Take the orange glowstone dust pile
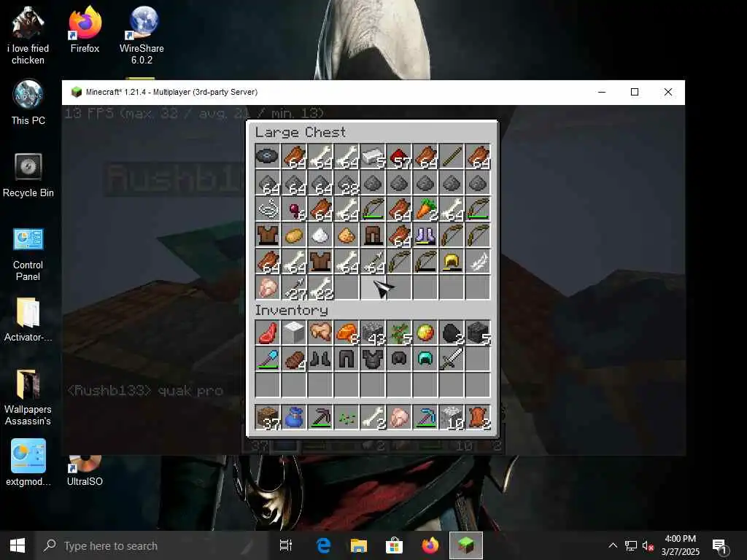747x560 pixels. point(347,235)
